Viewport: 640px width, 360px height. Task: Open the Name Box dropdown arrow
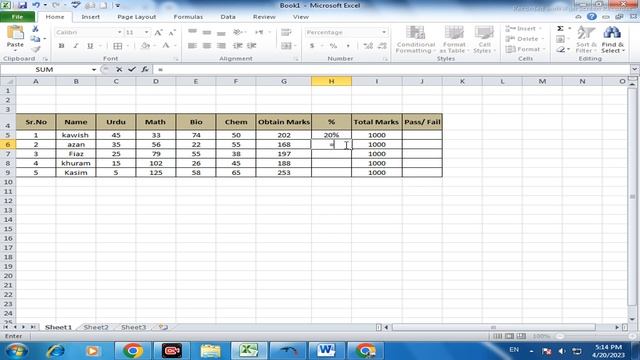pyautogui.click(x=94, y=69)
